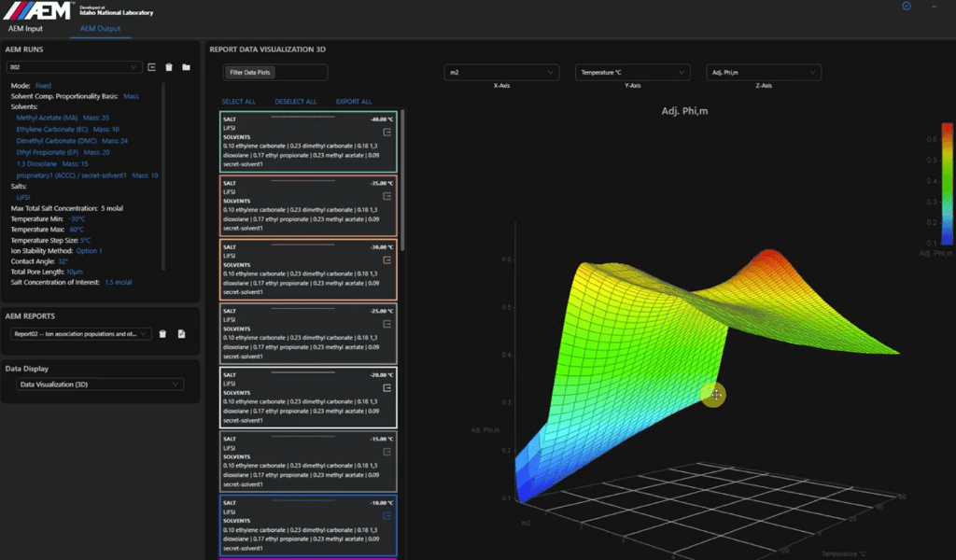
Task: Delete the 002 run with trash icon
Action: tap(169, 67)
